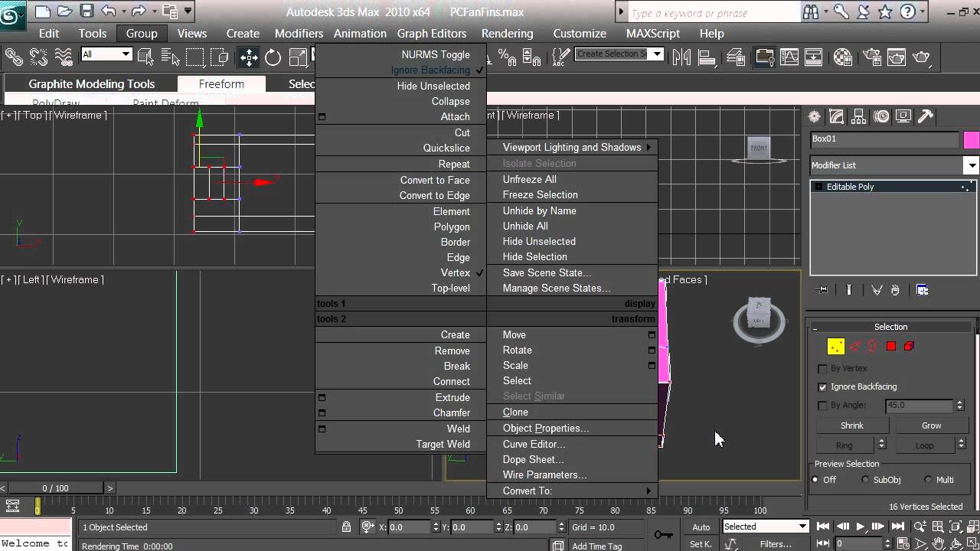Choose the SubObj preview selection radio
Screen dimensions: 980x551
point(865,480)
